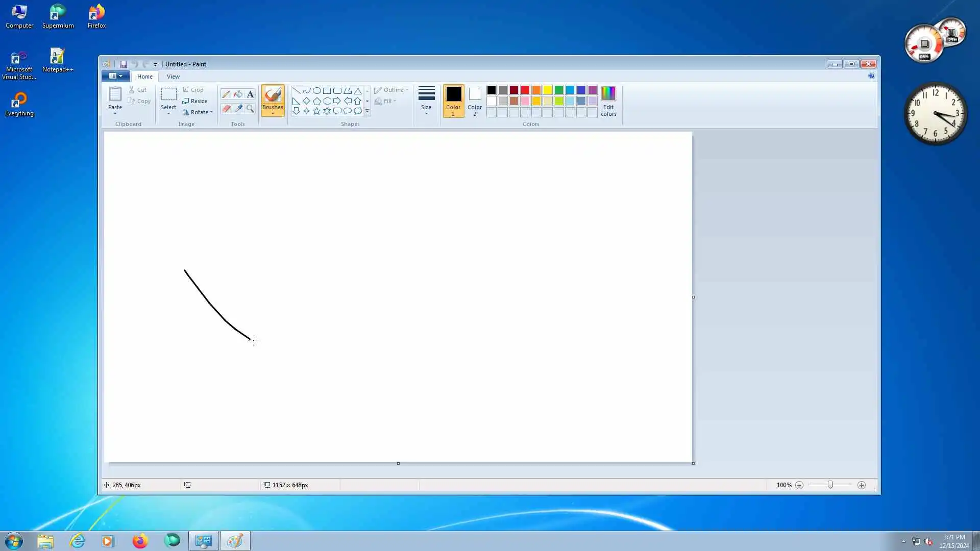Select the five-point star shape
Image resolution: width=980 pixels, height=551 pixels.
pos(316,111)
